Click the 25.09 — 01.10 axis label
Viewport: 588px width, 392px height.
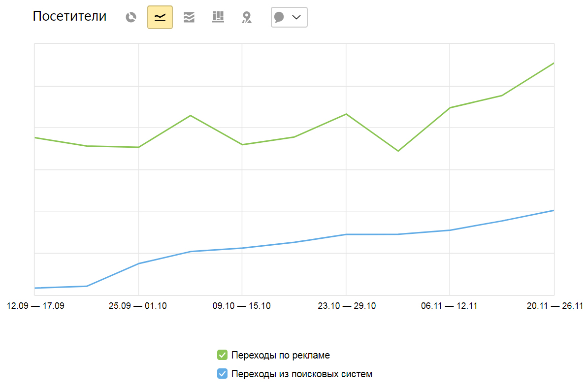tap(138, 306)
